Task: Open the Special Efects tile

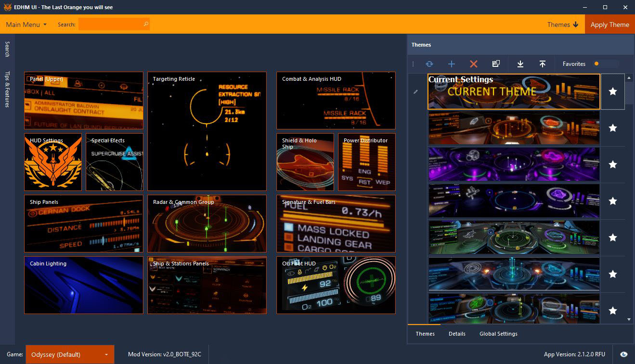Action: coord(115,162)
